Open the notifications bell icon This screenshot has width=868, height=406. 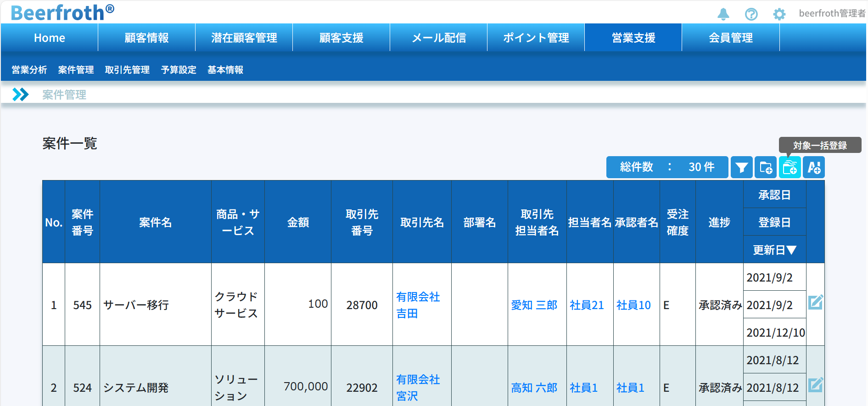coord(723,14)
